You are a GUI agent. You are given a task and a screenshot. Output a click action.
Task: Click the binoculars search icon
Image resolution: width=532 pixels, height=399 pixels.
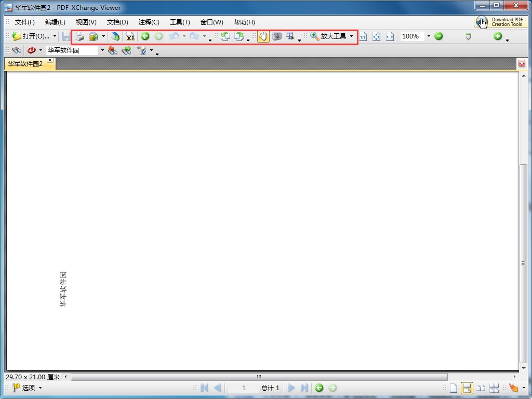point(17,50)
